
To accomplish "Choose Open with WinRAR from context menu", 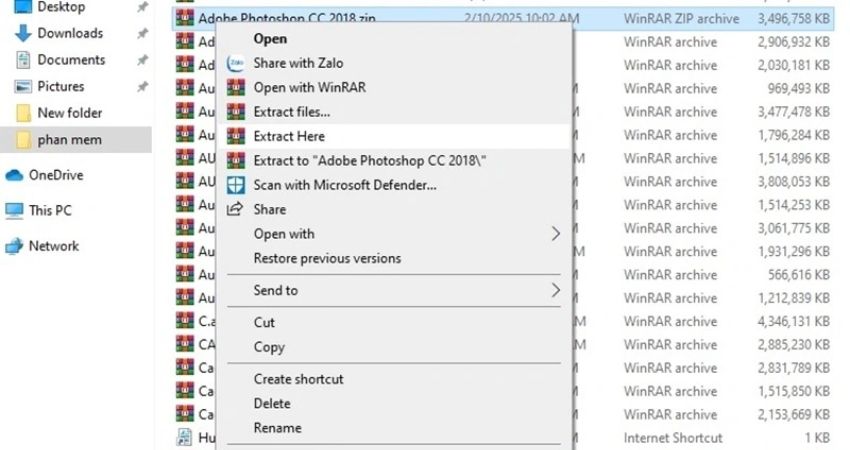I will pos(309,88).
